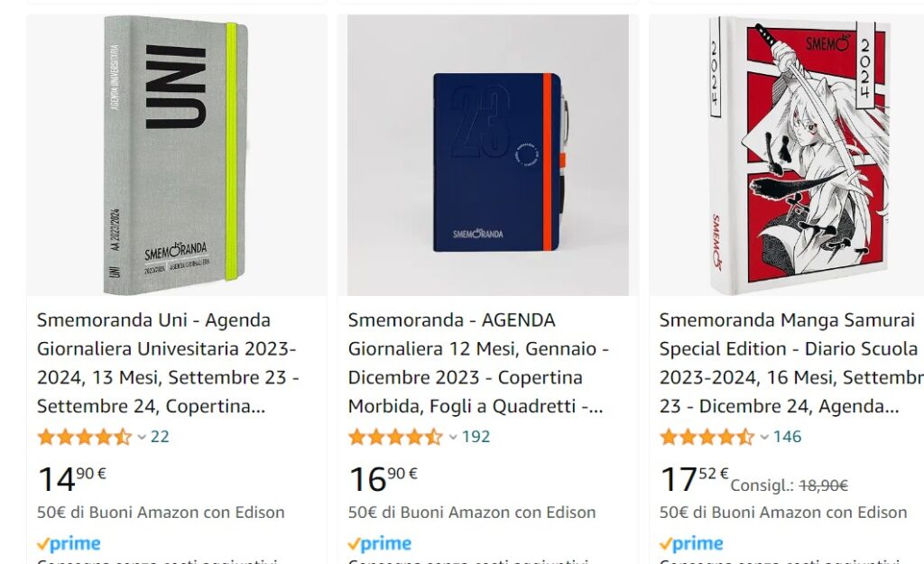Click star rating of blue 2023 agenda
The width and height of the screenshot is (924, 564).
[x=395, y=437]
